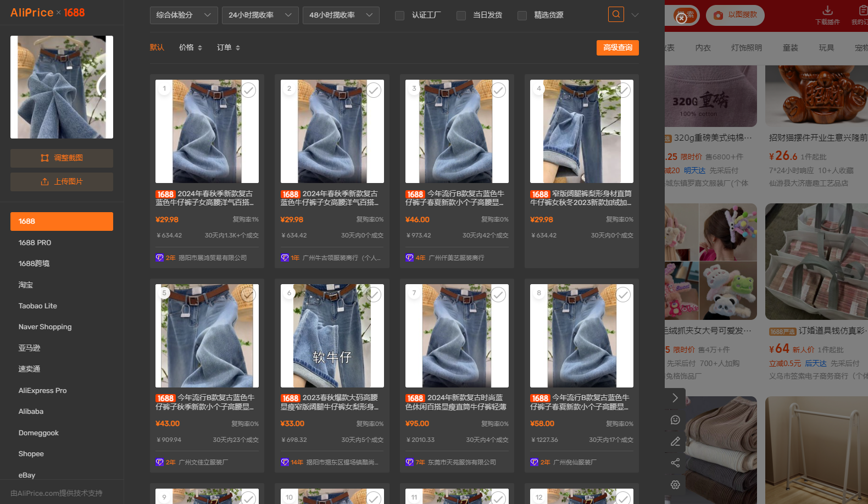The height and width of the screenshot is (504, 868).
Task: Select Taobao Lite in sidebar
Action: tap(38, 306)
